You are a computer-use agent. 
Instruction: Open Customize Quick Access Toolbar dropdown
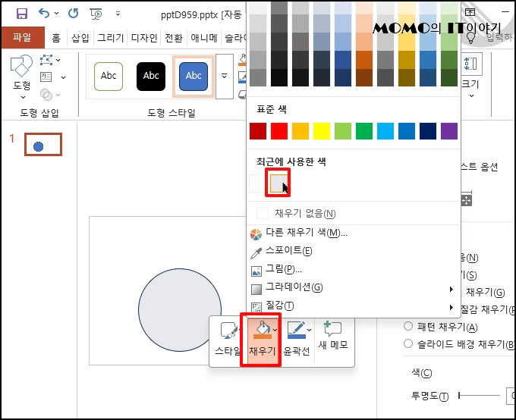click(118, 14)
